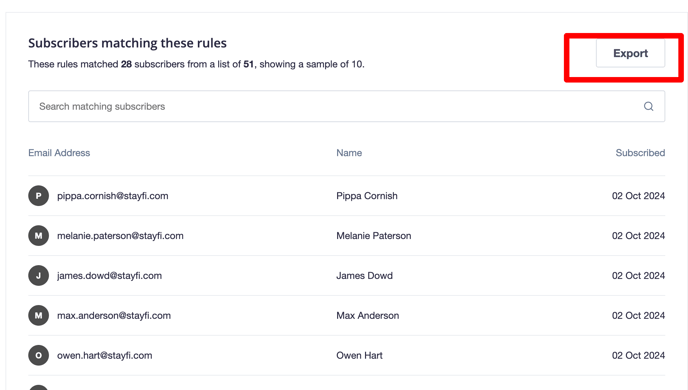Viewport: 688px width, 390px height.
Task: Select max.anderson@stayfi.com email address
Action: [x=114, y=316]
